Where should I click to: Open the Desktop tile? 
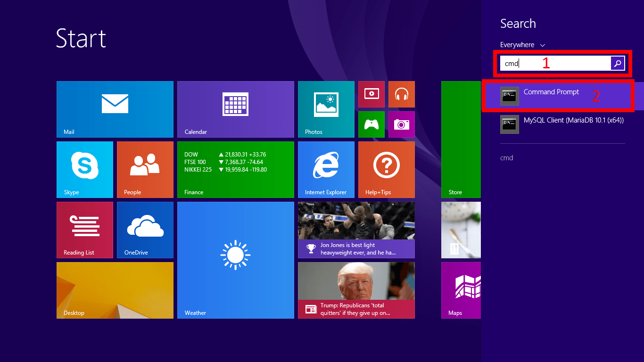coord(115,290)
